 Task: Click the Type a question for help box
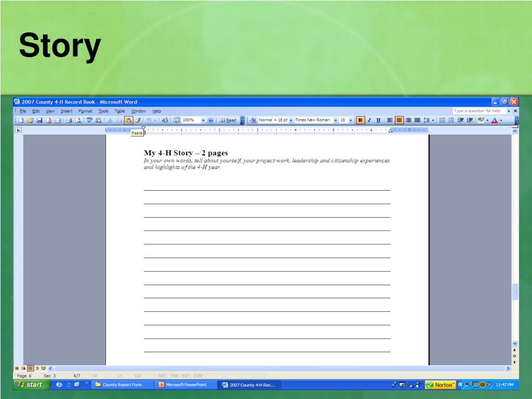[x=478, y=111]
